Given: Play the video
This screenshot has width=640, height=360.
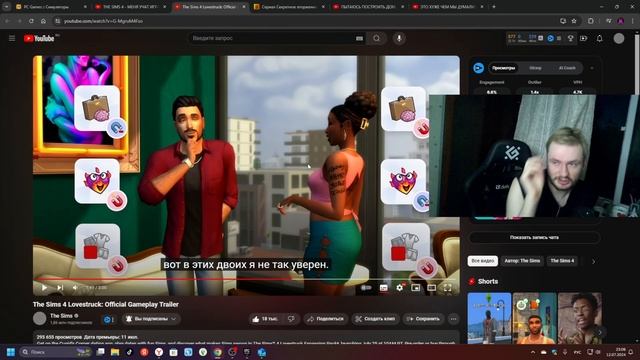Looking at the screenshot, I should [44, 288].
